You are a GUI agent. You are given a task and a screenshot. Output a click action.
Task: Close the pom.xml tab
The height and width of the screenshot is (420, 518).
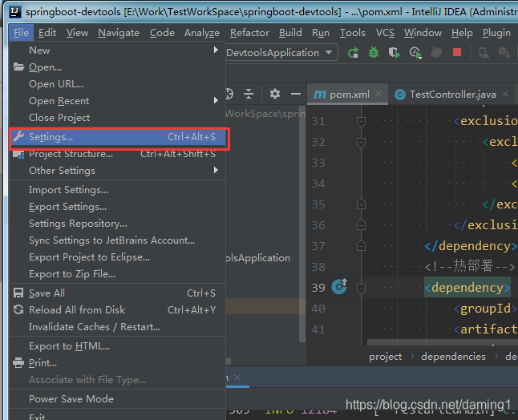click(x=378, y=94)
